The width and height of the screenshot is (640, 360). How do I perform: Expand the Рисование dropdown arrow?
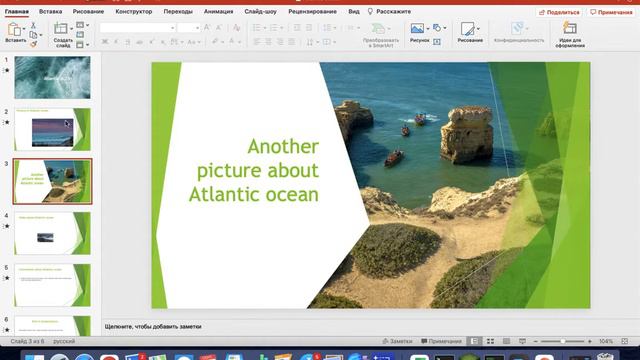coord(478,29)
